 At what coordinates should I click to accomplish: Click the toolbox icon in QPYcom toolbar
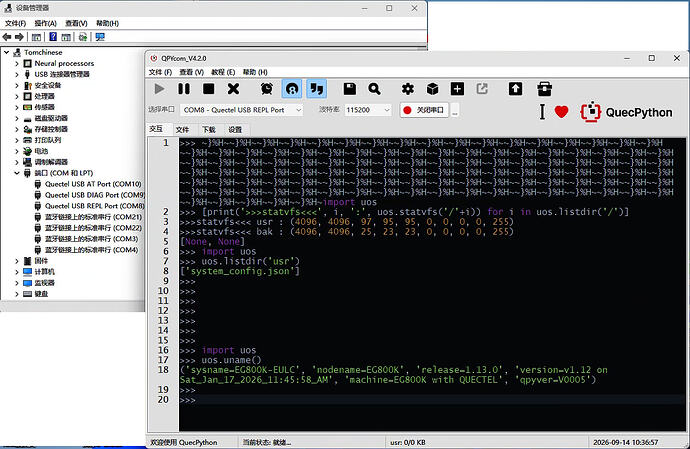(x=544, y=89)
